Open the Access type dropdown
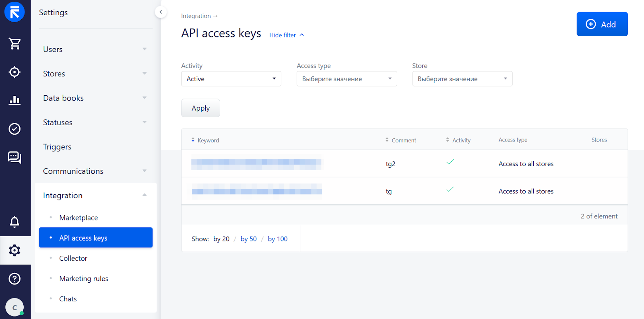The height and width of the screenshot is (319, 644). pos(347,79)
